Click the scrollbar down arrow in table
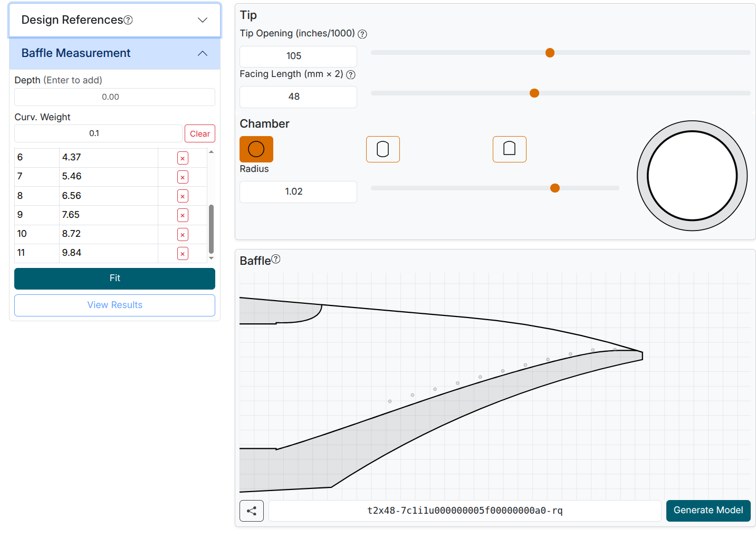Image resolution: width=756 pixels, height=538 pixels. (212, 258)
